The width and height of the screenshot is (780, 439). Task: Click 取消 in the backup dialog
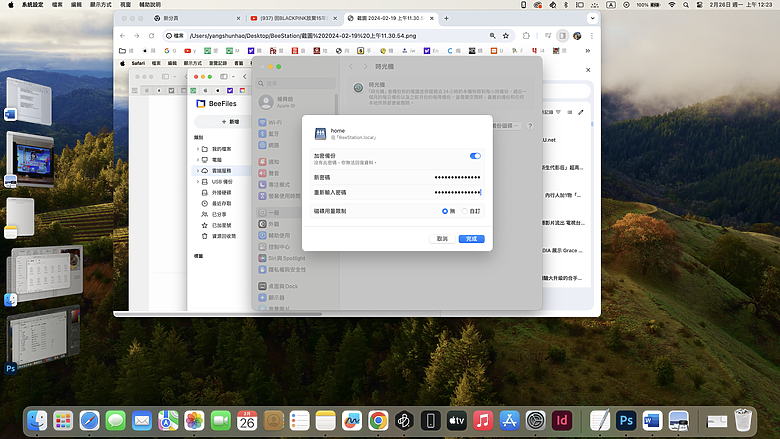tap(442, 239)
